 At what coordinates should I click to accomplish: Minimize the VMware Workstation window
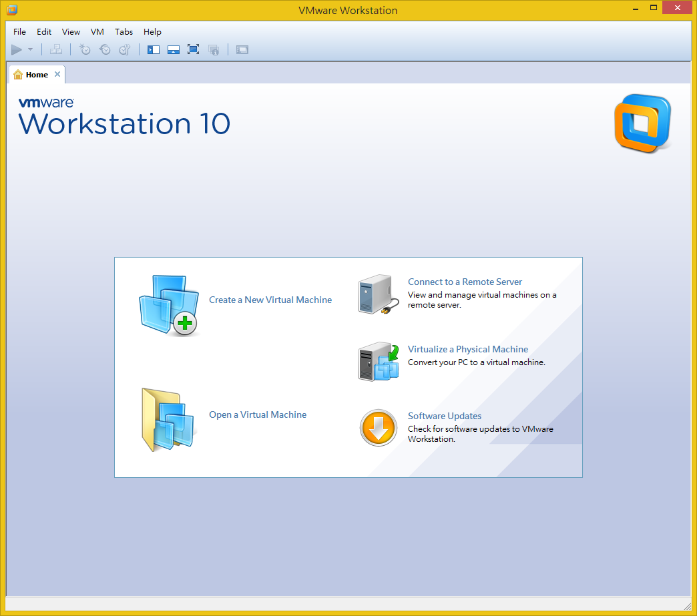pos(636,8)
